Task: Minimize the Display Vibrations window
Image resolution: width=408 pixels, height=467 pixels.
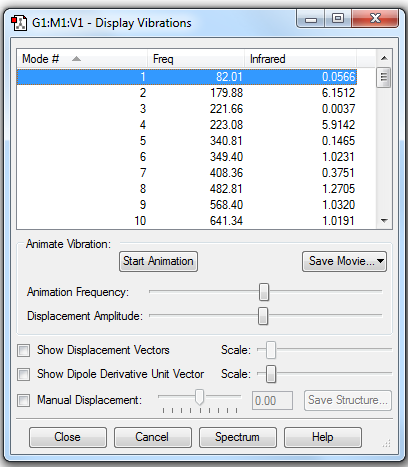Action: [x=311, y=19]
